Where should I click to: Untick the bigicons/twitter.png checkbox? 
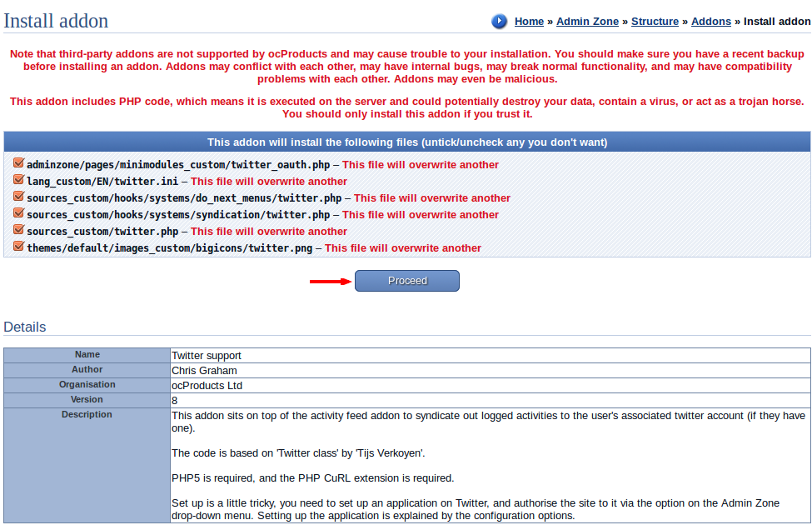coord(18,247)
